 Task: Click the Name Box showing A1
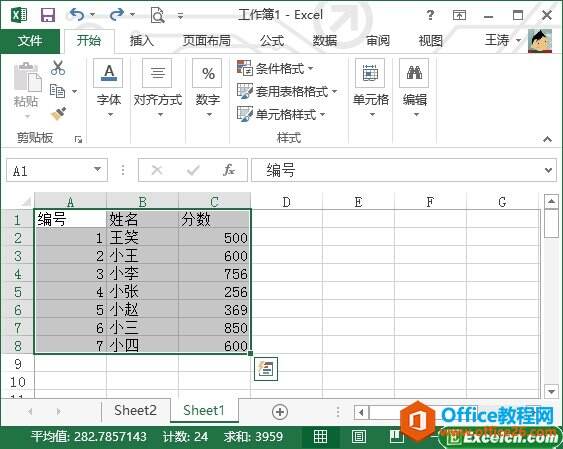[48, 170]
